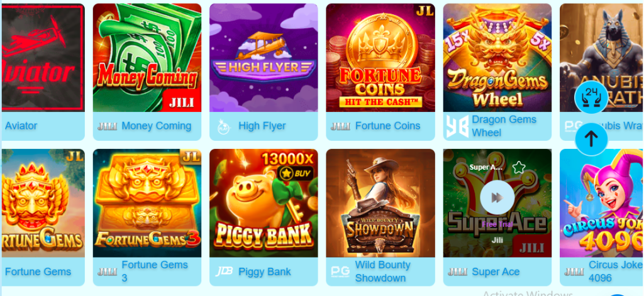Click the Free Trial link on Super Ace

(497, 224)
